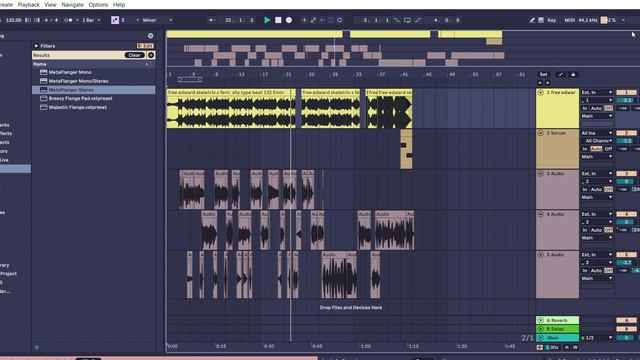
Task: Open All Ins input dropdown on Serum track
Action: pos(597,133)
